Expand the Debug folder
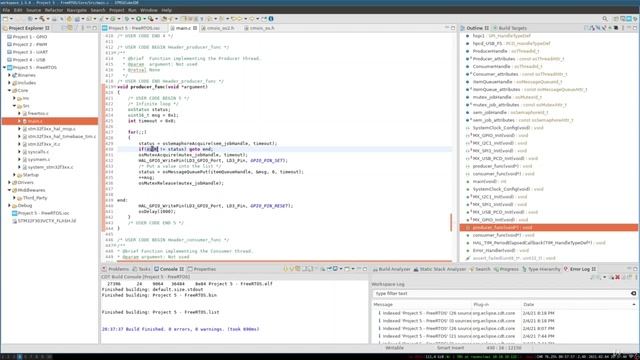The height and width of the screenshot is (360, 640). [9, 205]
